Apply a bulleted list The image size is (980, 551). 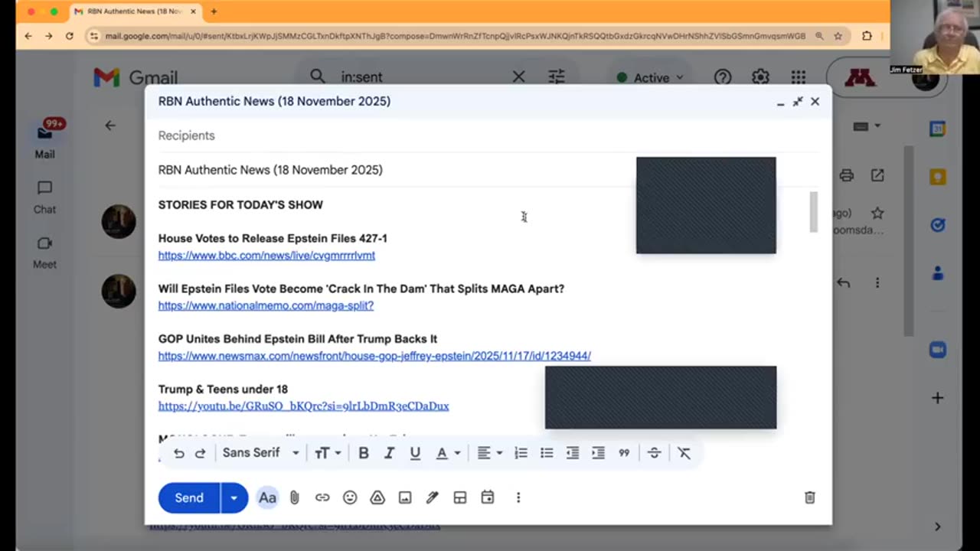pos(547,453)
